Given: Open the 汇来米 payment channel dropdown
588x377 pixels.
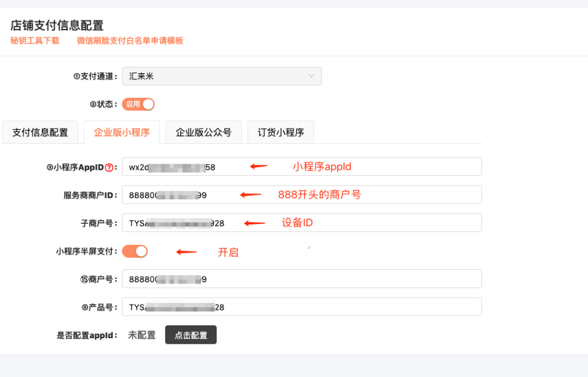Looking at the screenshot, I should [222, 76].
